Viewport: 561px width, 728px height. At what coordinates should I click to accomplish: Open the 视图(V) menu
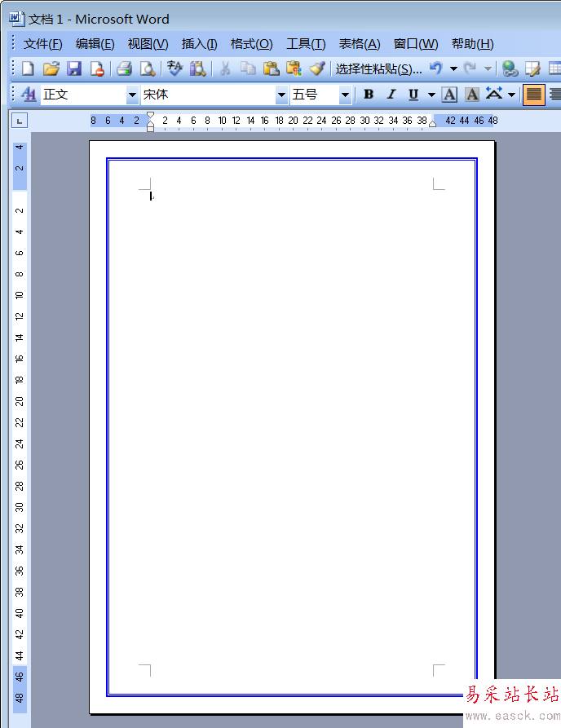148,44
